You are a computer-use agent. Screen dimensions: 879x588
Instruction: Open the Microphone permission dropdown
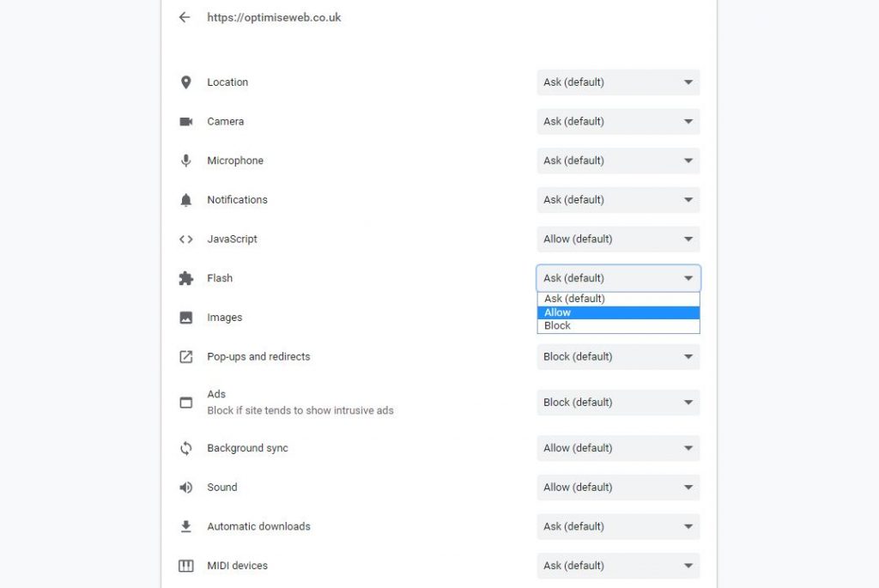click(618, 161)
